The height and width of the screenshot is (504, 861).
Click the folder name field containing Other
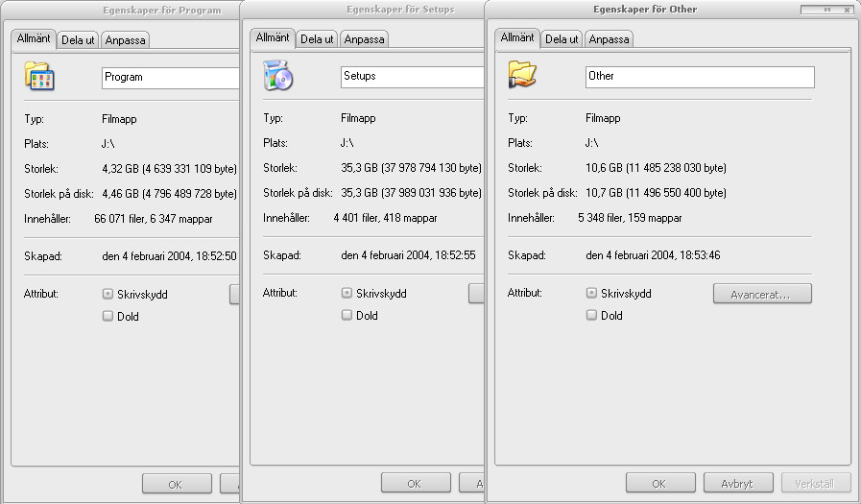[x=699, y=77]
